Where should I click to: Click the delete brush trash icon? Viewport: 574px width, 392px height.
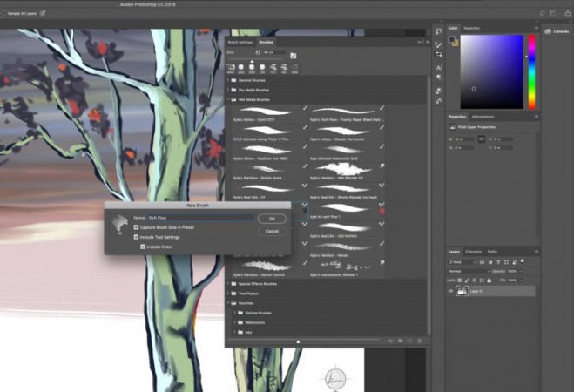pyautogui.click(x=420, y=341)
